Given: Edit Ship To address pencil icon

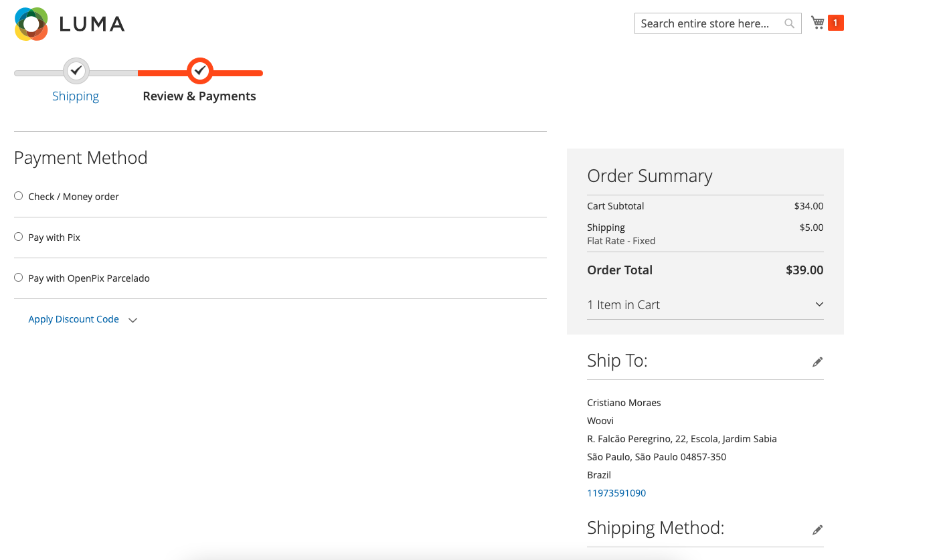Looking at the screenshot, I should point(817,362).
